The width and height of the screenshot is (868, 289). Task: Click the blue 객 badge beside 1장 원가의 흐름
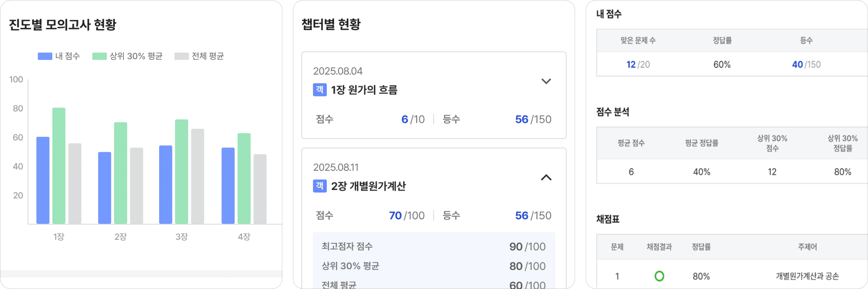coord(320,90)
